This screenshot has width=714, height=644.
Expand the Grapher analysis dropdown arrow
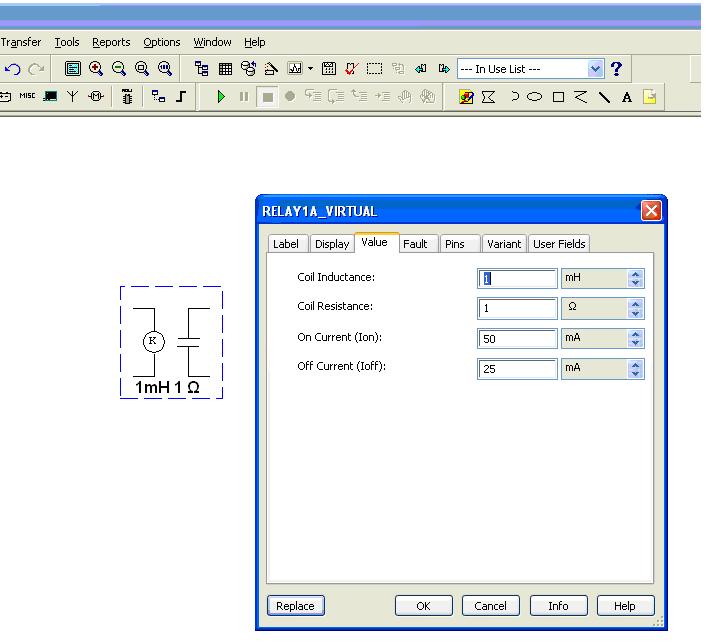pyautogui.click(x=311, y=69)
